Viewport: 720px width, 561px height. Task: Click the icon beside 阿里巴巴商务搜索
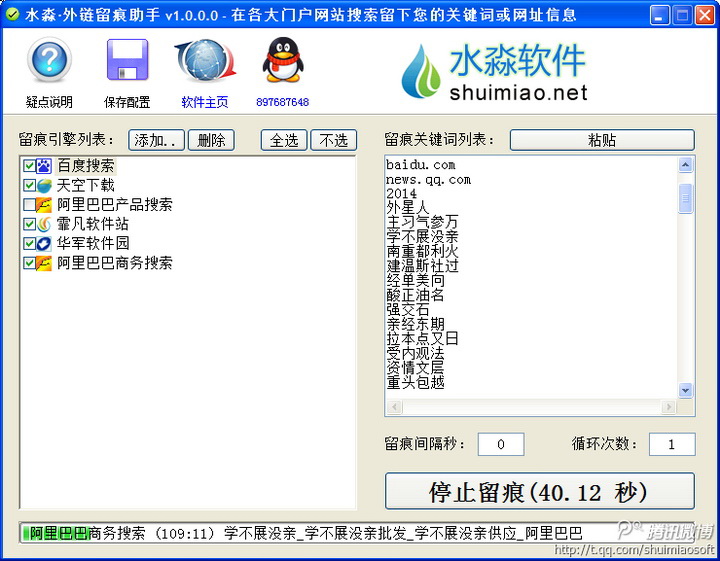tap(44, 263)
